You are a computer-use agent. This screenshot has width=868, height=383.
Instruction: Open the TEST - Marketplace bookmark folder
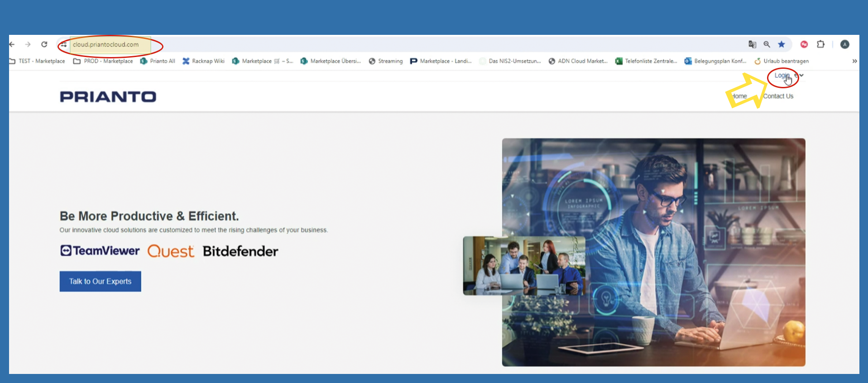click(37, 61)
